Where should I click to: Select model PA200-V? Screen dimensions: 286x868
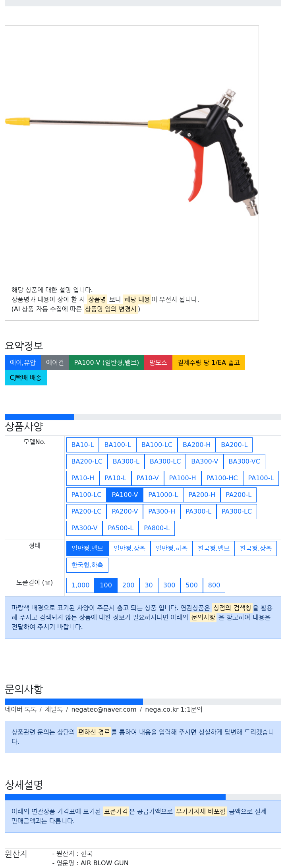(x=125, y=512)
